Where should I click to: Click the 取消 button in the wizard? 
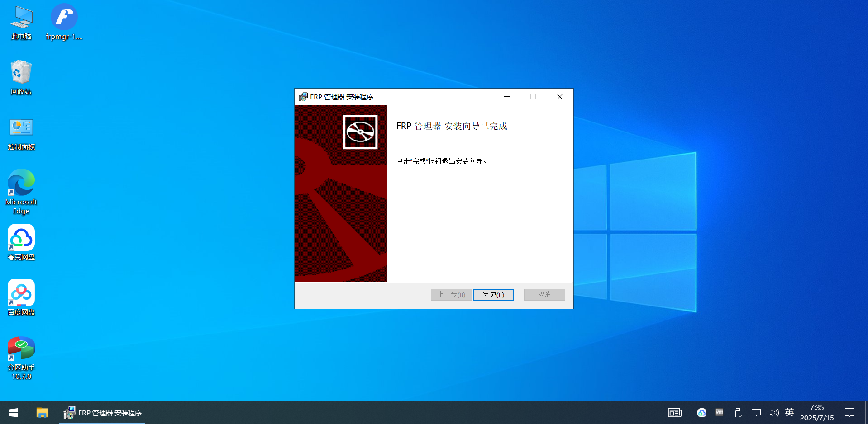(544, 294)
